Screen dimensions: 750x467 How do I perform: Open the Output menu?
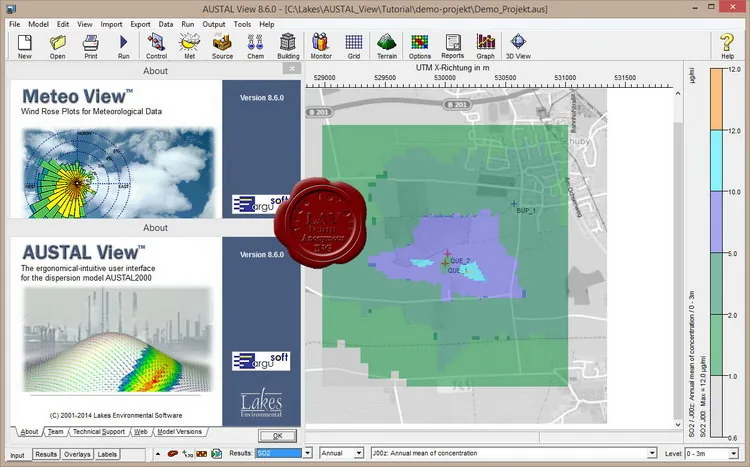pyautogui.click(x=213, y=24)
